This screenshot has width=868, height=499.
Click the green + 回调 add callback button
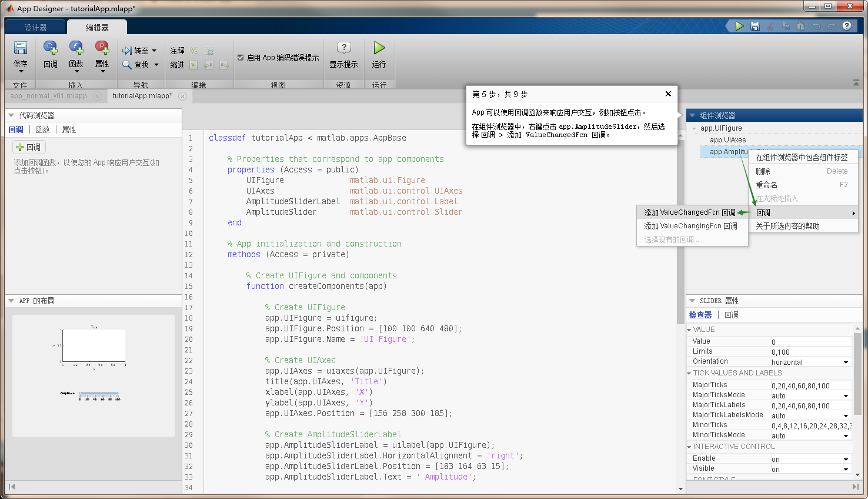(29, 147)
